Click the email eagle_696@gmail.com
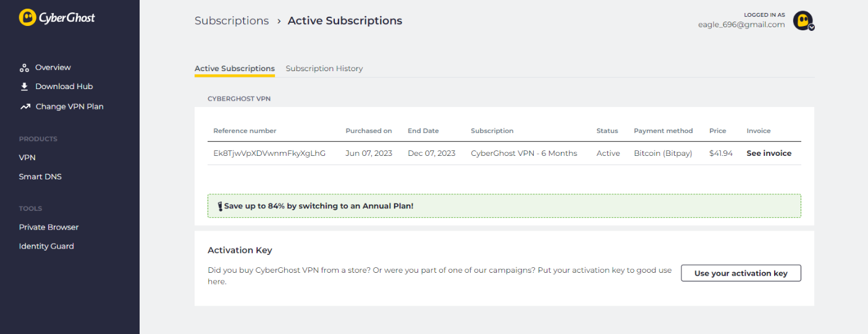This screenshot has width=868, height=334. (741, 25)
